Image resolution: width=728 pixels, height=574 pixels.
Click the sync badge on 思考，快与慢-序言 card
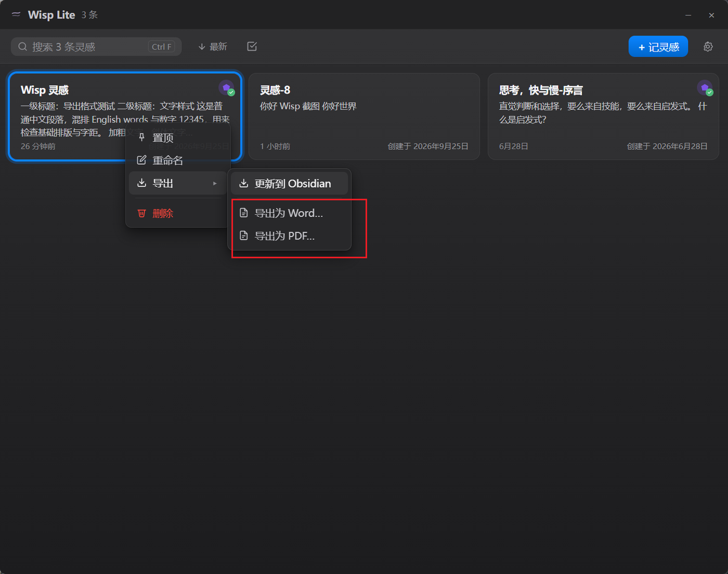pyautogui.click(x=706, y=88)
